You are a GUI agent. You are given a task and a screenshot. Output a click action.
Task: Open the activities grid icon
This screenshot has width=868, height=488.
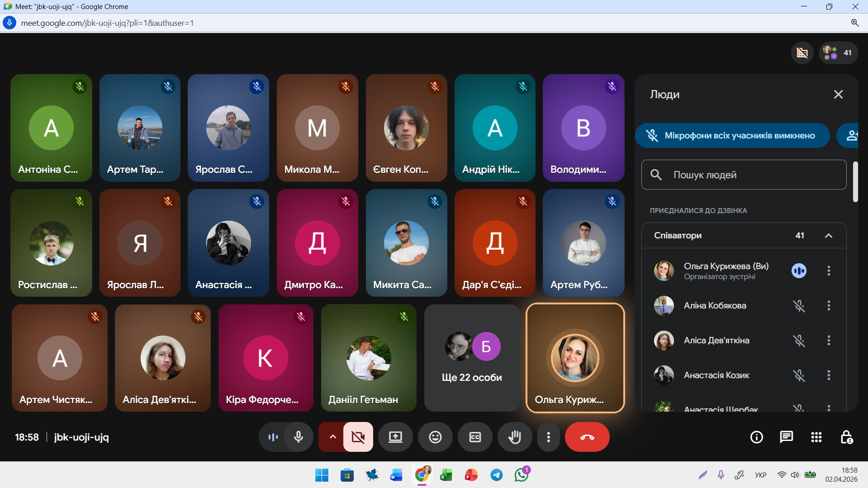click(x=816, y=437)
